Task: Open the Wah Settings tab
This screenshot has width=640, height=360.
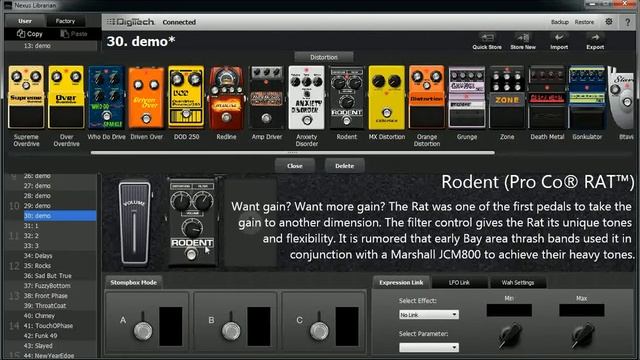Action: (x=518, y=282)
